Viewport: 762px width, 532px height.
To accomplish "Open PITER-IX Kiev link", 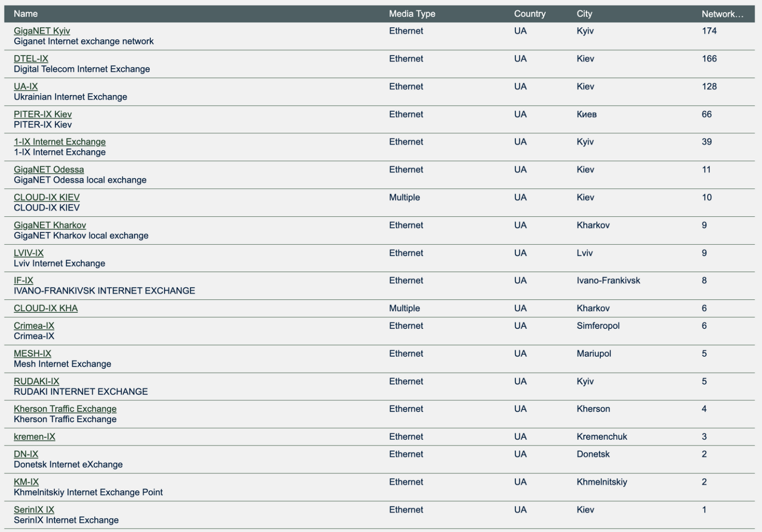I will tap(43, 114).
